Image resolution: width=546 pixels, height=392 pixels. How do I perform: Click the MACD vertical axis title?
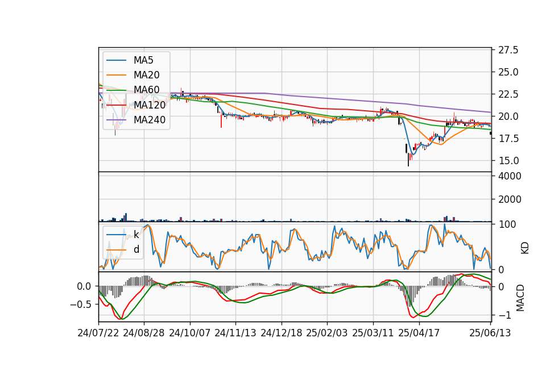520,298
